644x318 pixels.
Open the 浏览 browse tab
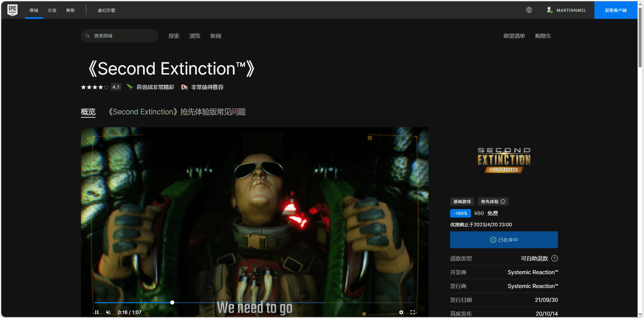195,36
